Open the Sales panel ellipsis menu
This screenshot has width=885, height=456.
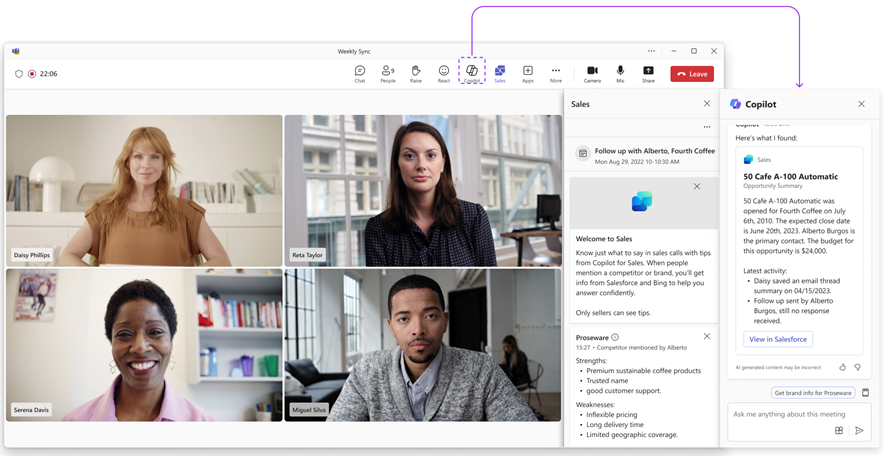click(707, 127)
